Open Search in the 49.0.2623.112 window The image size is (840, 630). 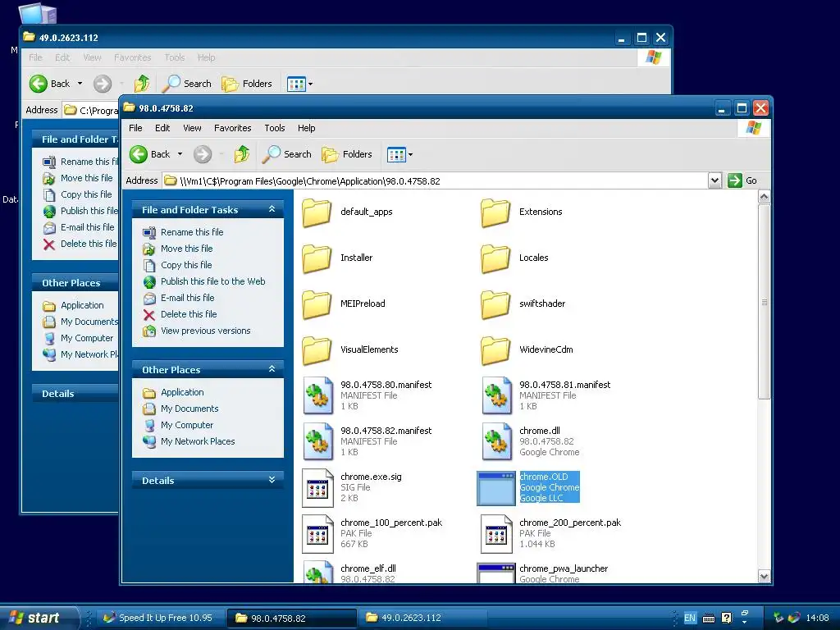click(187, 84)
